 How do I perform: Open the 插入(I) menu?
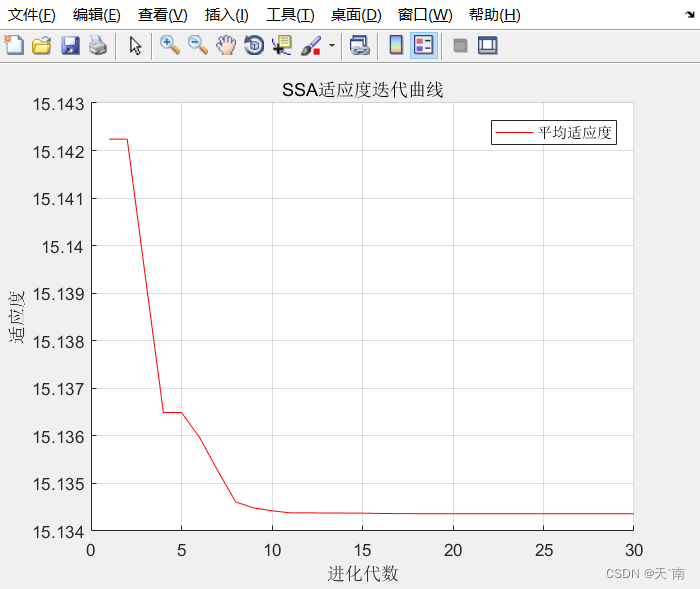tap(227, 15)
